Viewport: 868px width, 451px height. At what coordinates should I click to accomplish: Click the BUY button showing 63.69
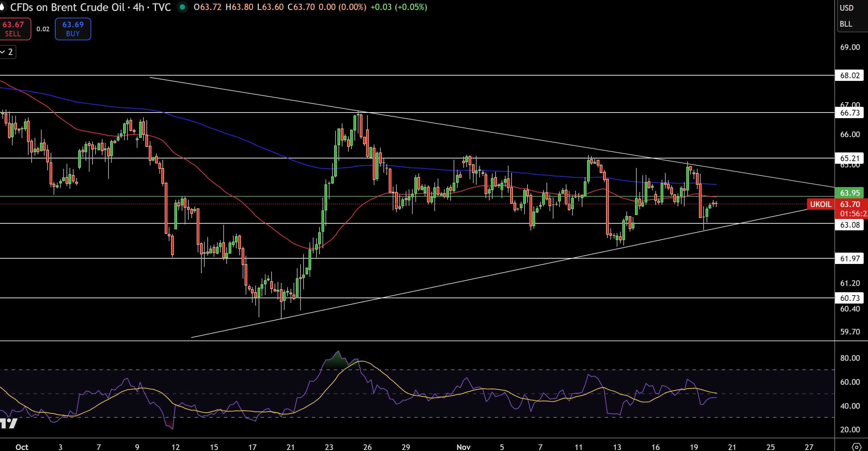click(73, 29)
